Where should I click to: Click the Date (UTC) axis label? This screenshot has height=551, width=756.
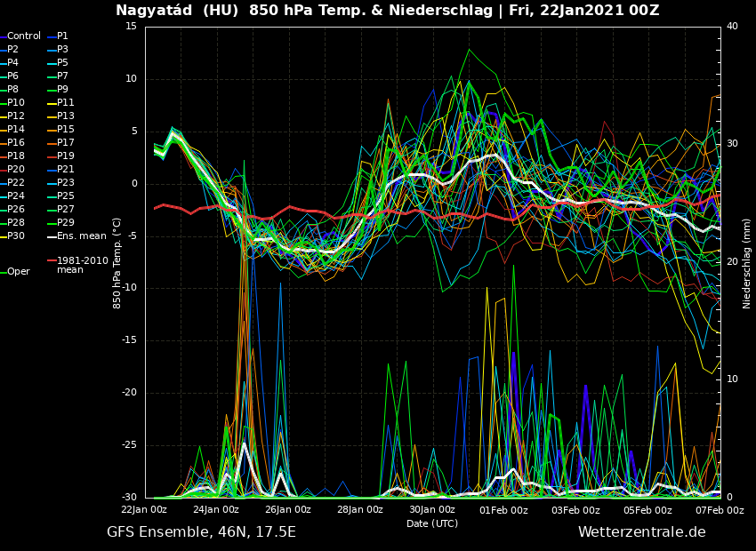coord(432,524)
